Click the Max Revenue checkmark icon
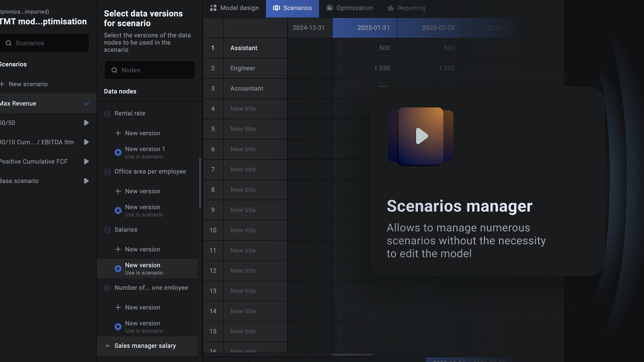The width and height of the screenshot is (644, 362). (86, 103)
